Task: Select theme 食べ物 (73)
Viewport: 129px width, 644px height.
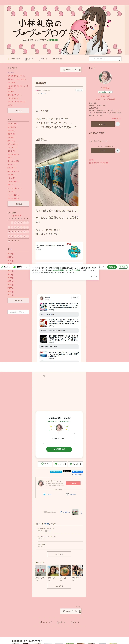Action: click(12, 127)
